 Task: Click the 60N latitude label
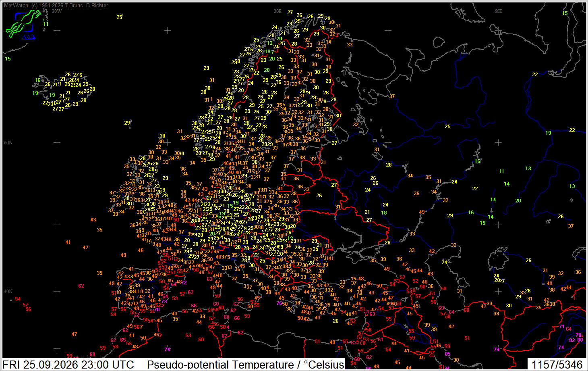(8, 143)
